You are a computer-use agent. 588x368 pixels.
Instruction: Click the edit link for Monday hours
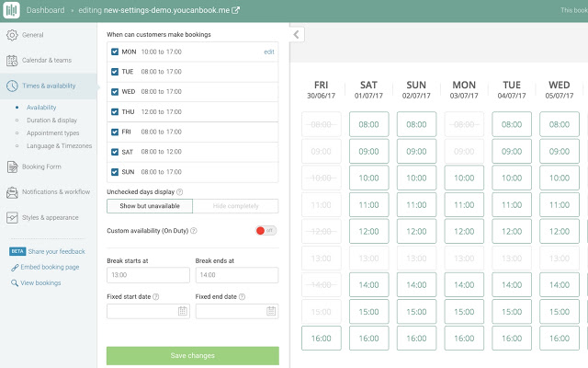click(x=268, y=52)
